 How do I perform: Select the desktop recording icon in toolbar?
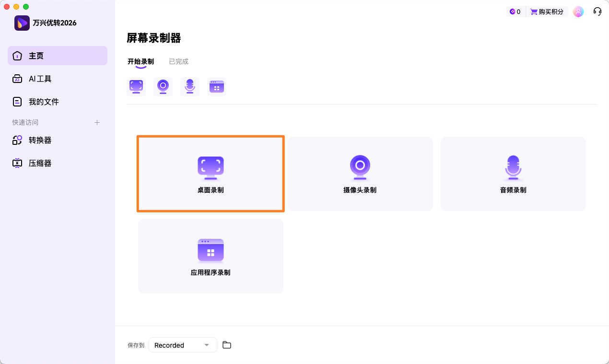(136, 86)
